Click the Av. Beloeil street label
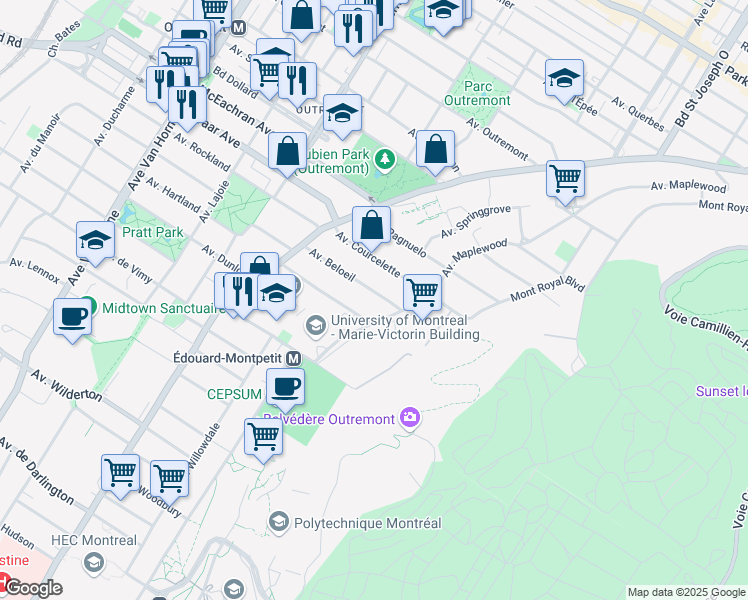 [x=332, y=265]
